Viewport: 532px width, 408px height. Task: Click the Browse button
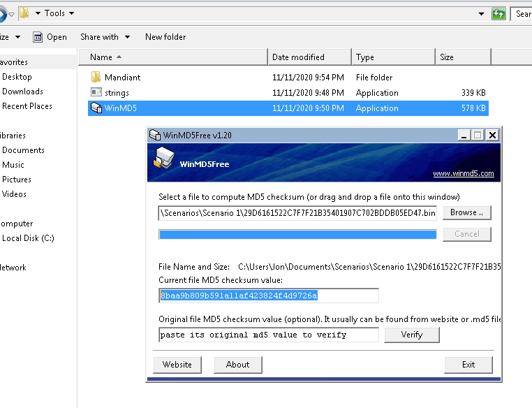click(x=467, y=212)
